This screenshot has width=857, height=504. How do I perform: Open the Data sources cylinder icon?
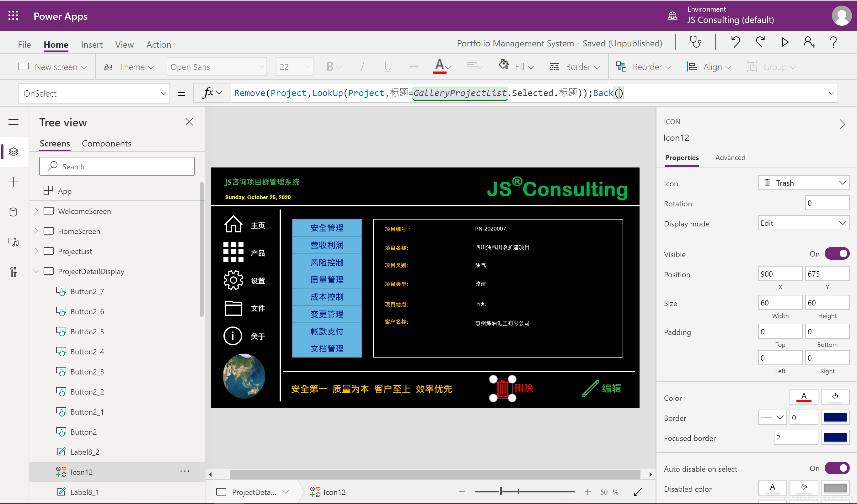13,212
